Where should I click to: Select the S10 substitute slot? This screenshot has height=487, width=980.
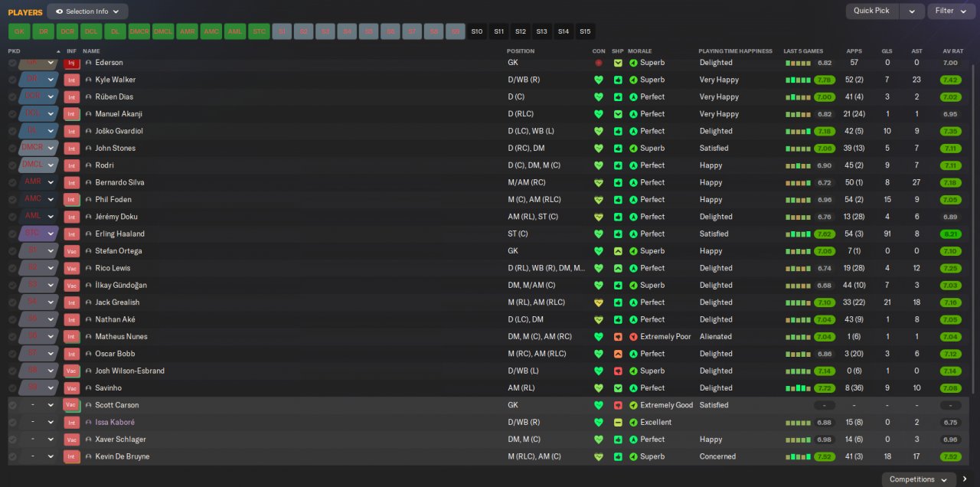[x=477, y=31]
